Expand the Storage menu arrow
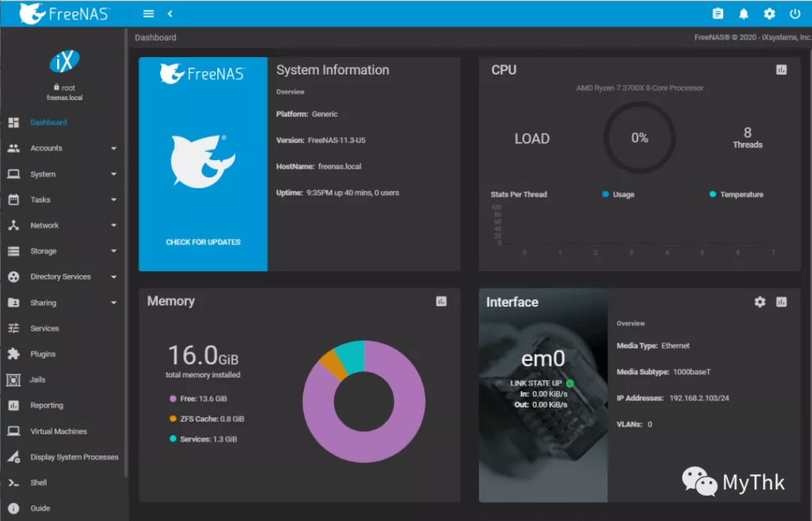Image resolution: width=812 pixels, height=521 pixels. pos(113,251)
